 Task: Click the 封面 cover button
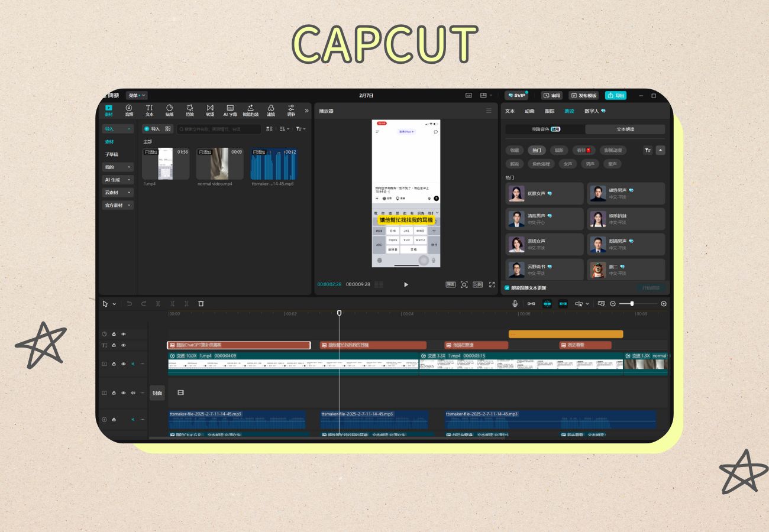pyautogui.click(x=157, y=392)
